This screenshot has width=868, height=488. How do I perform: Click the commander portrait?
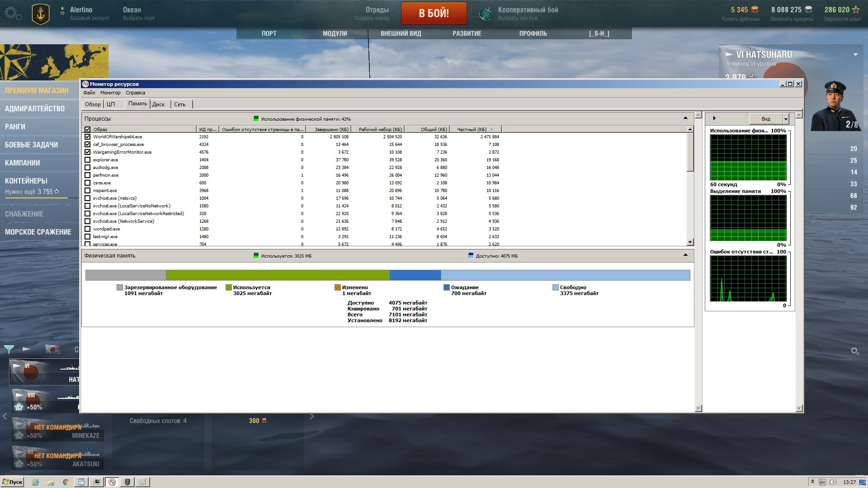[835, 106]
